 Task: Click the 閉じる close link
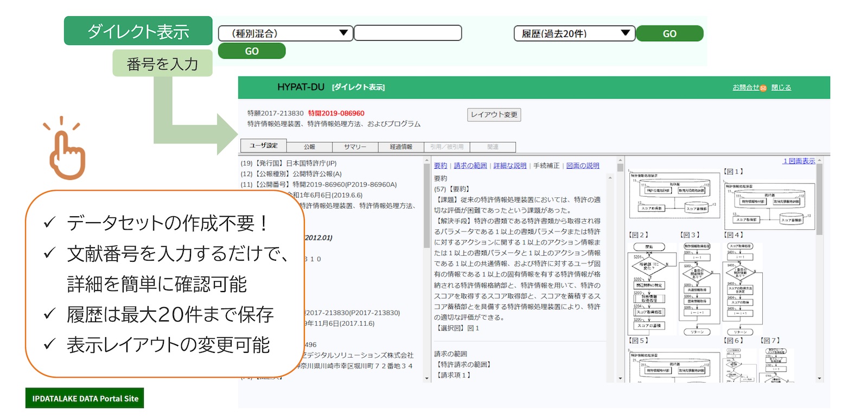coord(781,87)
